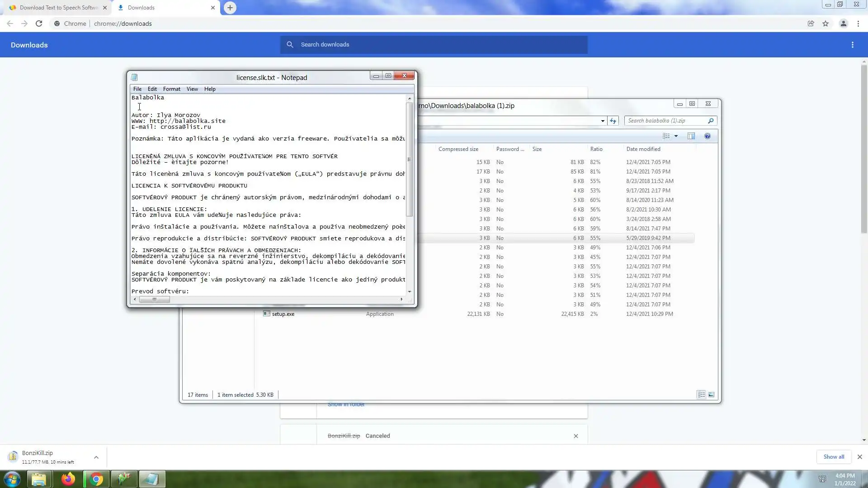
Task: Click refresh icon beside address bar
Action: (613, 121)
